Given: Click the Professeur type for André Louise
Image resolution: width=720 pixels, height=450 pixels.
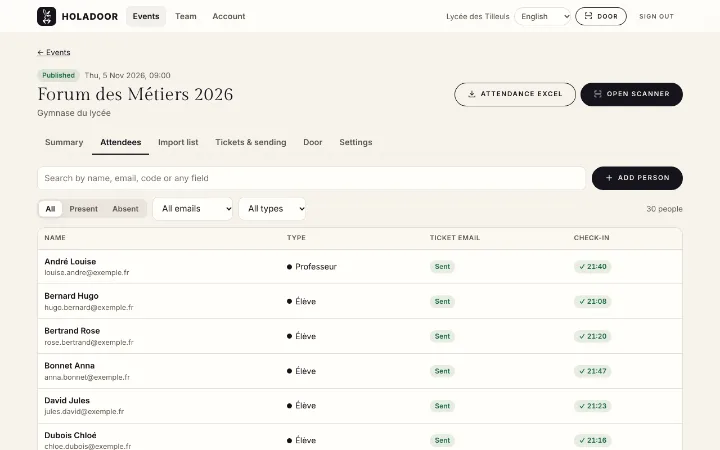Looking at the screenshot, I should (312, 267).
